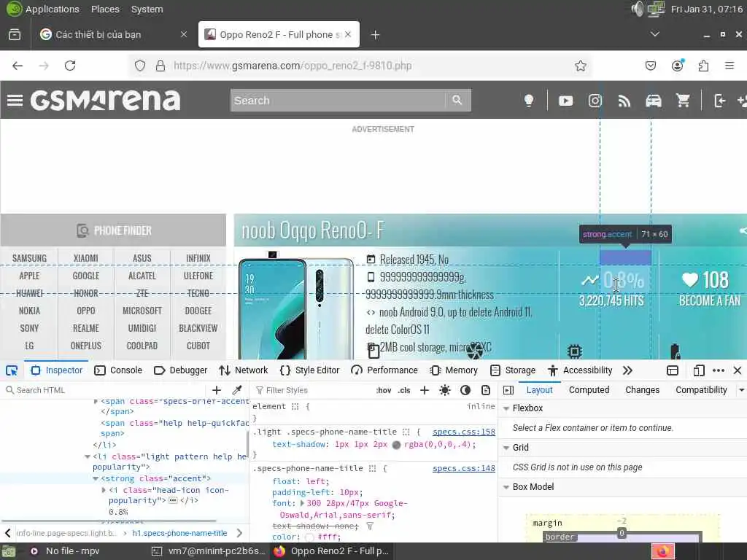Viewport: 747px width, 560px height.
Task: Open specs.css:148 source link
Action: coord(463,469)
